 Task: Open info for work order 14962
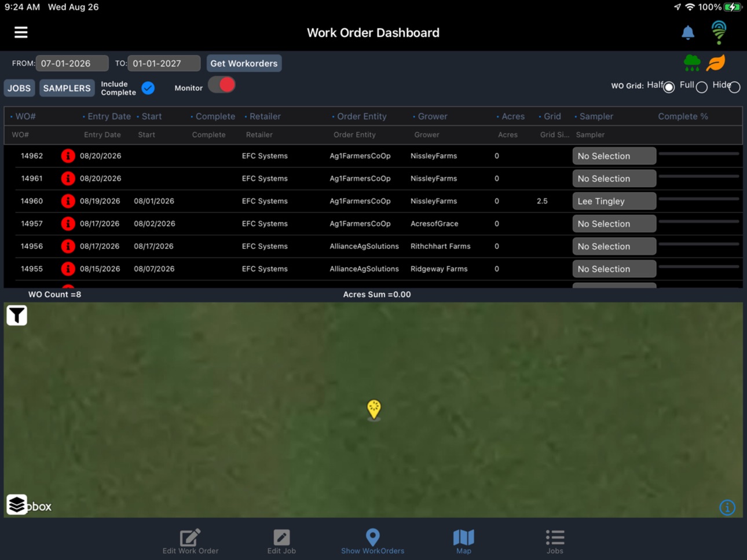click(68, 156)
